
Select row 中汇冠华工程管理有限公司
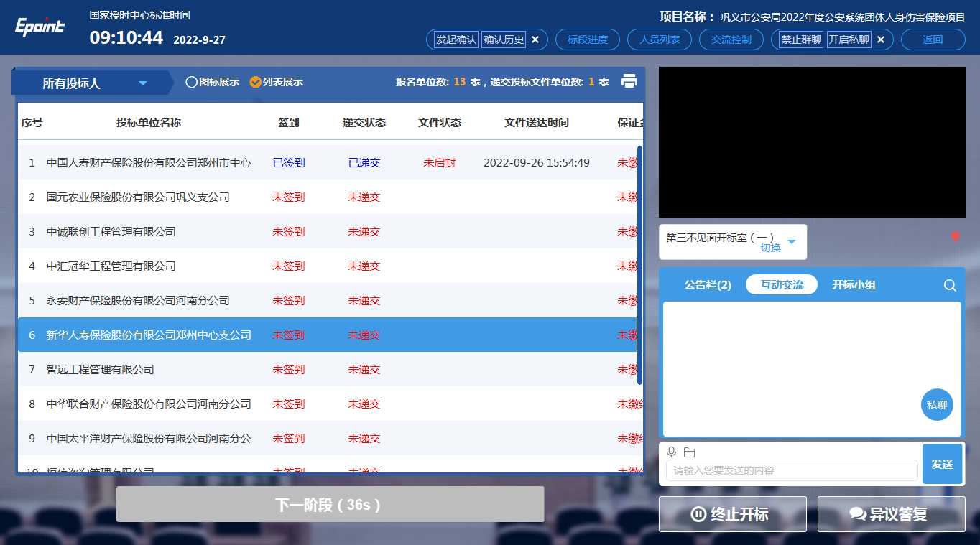click(x=328, y=266)
